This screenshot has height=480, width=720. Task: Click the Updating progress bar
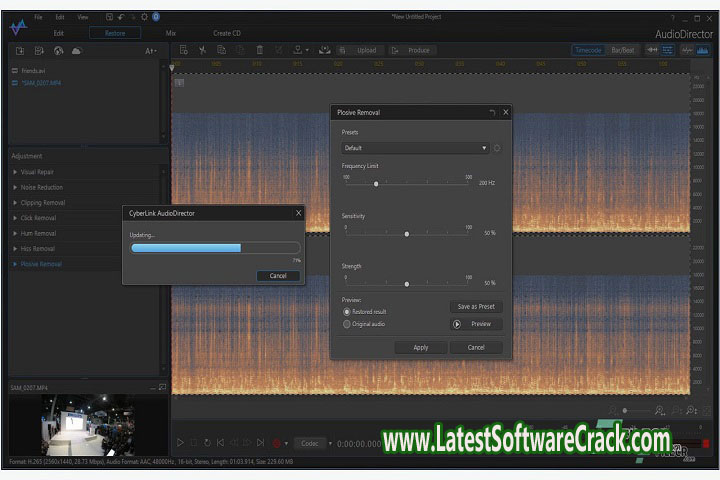[x=215, y=248]
